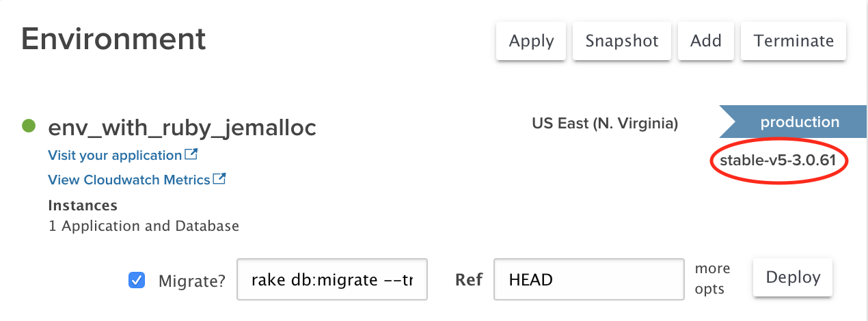
Task: Select the env_with_ruby_jemalloc environment name
Action: point(182,127)
